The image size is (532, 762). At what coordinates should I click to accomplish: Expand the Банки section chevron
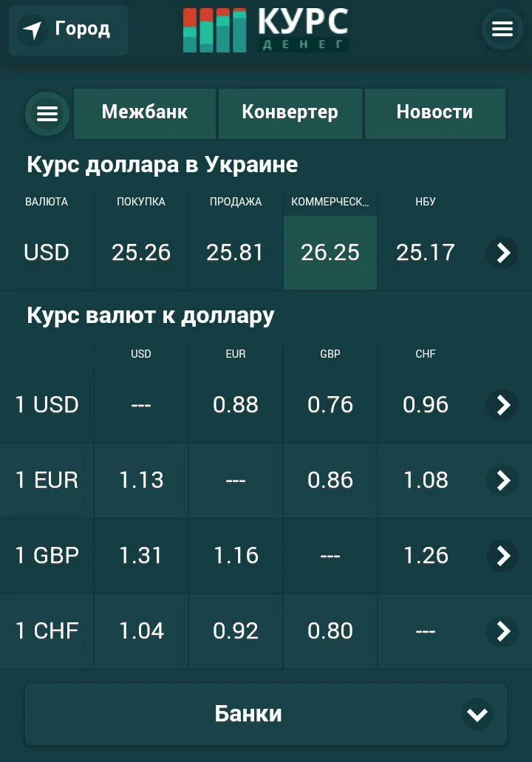[x=477, y=714]
